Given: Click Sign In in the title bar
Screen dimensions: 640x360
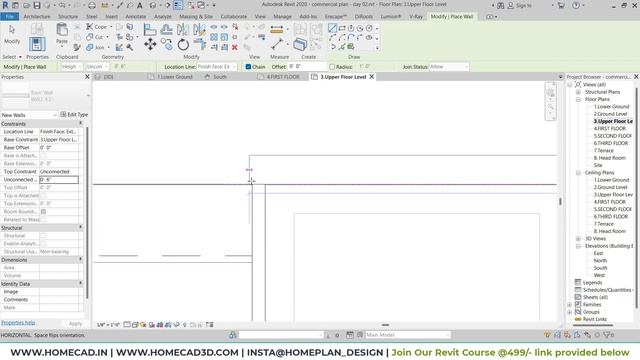Looking at the screenshot, I should pos(519,5).
